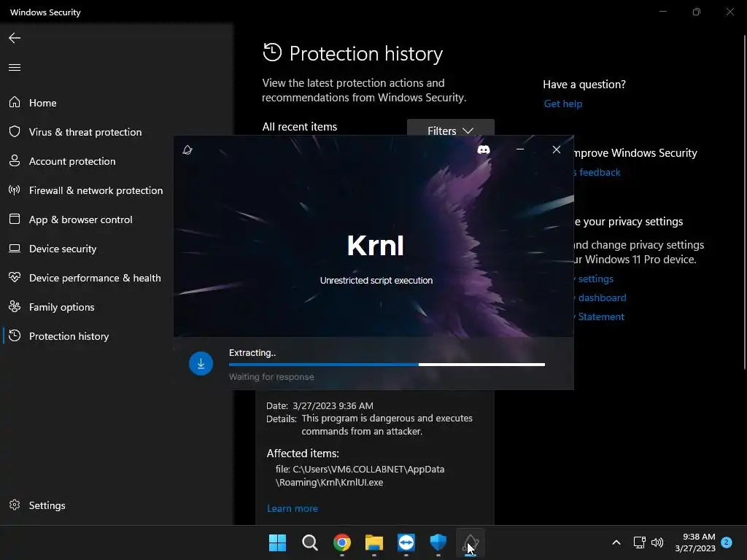Click the people icon for Family options
Screen dimensions: 747x560
click(15, 307)
